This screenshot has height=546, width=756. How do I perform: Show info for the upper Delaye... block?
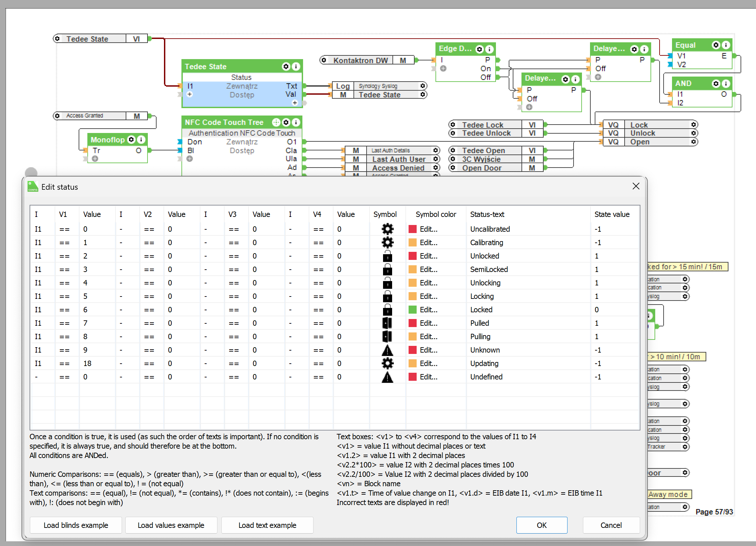coord(644,49)
